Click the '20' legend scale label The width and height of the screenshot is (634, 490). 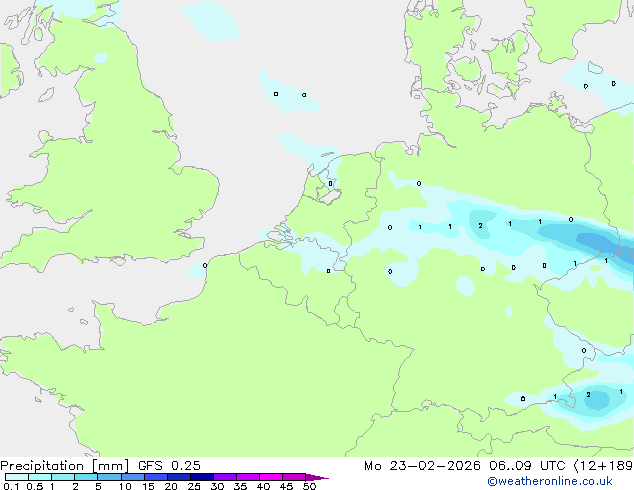[x=171, y=486]
